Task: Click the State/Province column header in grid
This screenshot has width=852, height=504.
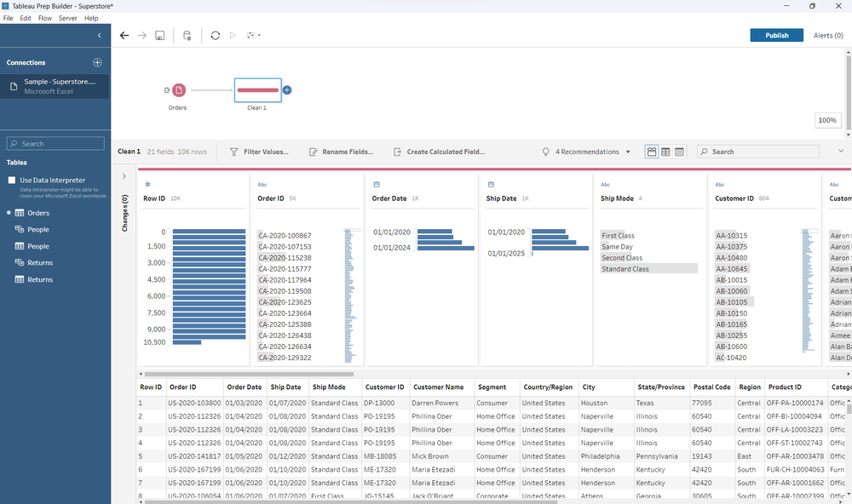Action: 661,387
